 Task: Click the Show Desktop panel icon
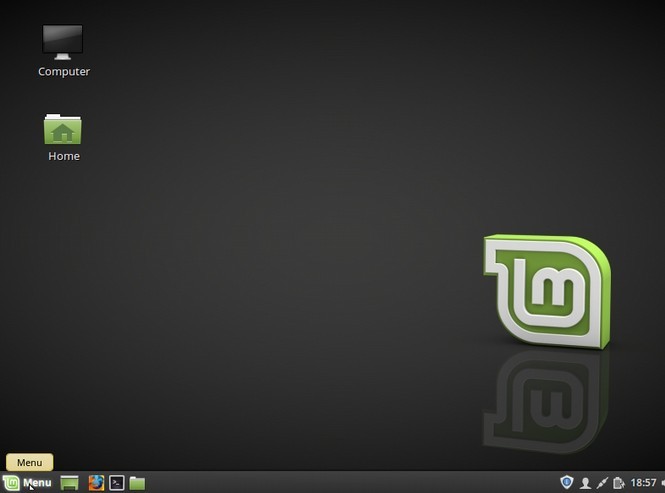click(x=70, y=483)
